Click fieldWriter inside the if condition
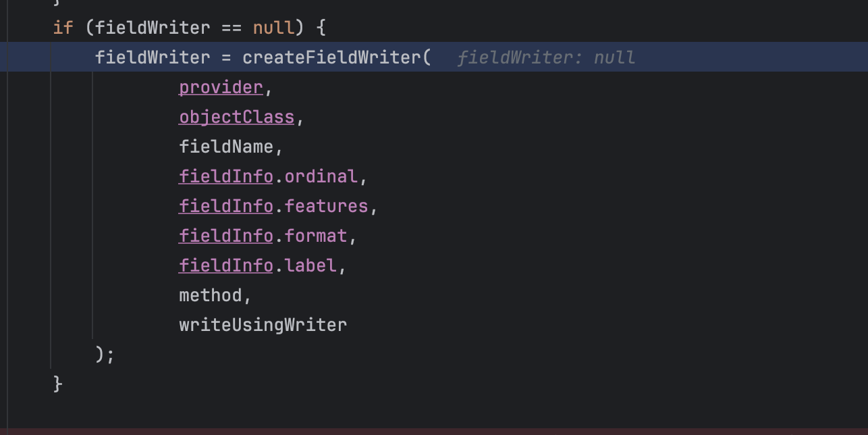 (x=152, y=28)
